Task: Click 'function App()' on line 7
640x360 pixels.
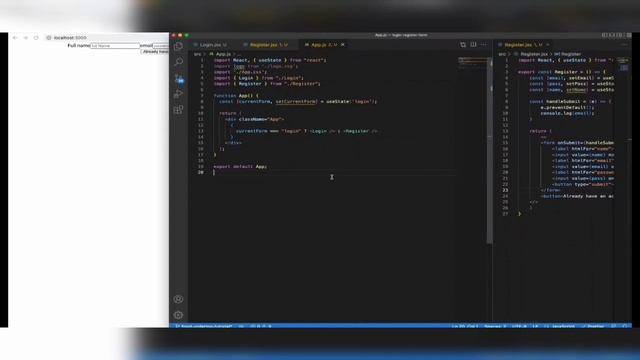Action: coord(236,96)
